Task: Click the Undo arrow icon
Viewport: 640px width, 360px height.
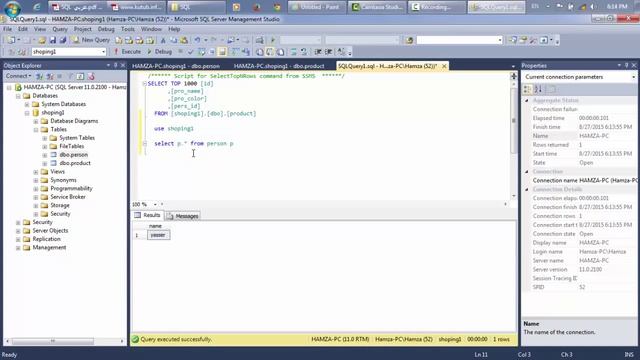Action: pyautogui.click(x=198, y=40)
